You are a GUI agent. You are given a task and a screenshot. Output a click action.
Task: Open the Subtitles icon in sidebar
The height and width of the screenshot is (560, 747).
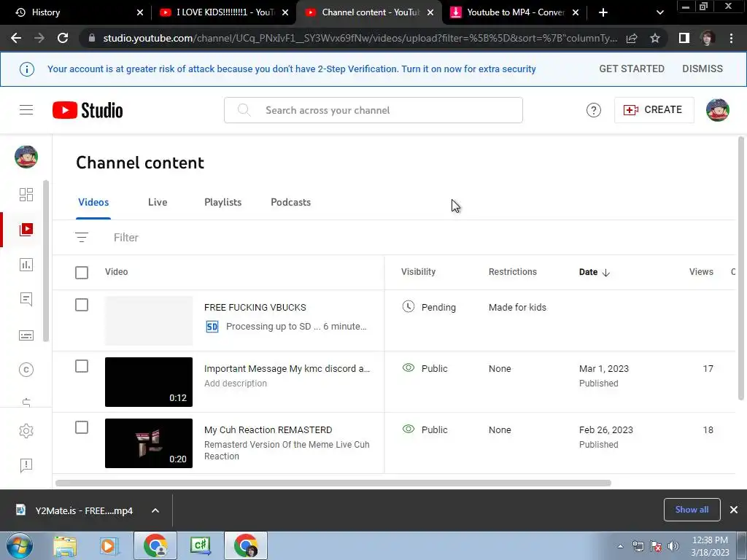26,335
